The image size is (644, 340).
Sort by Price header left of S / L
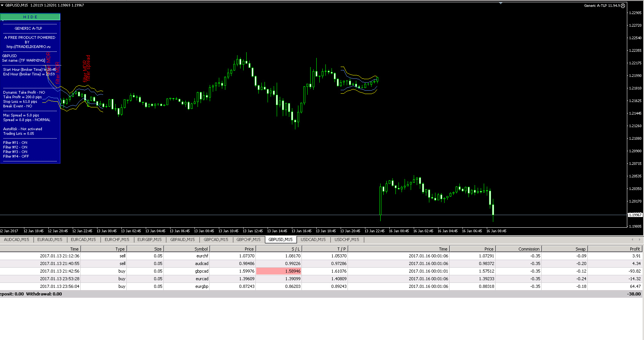(233, 249)
